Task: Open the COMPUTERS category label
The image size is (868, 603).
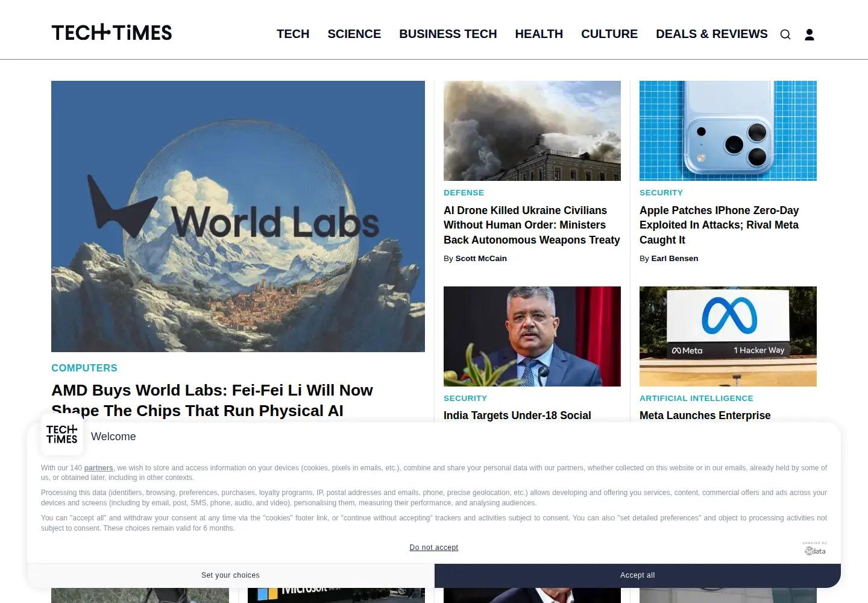Action: 84,368
